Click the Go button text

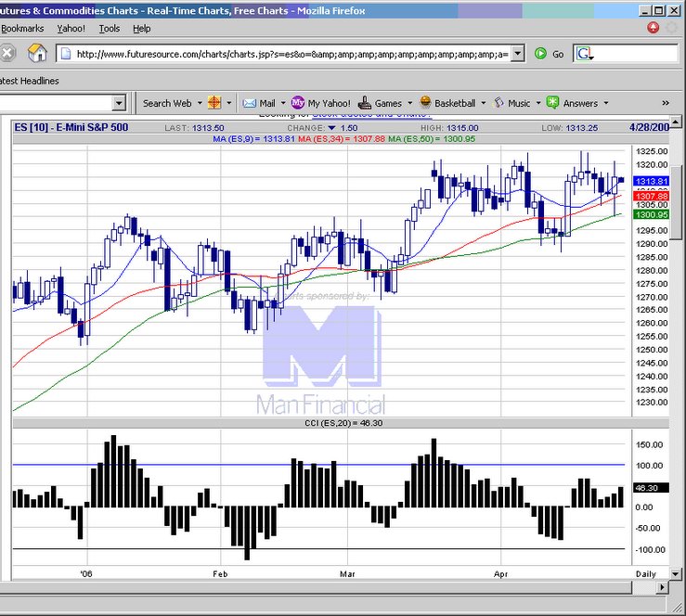(x=558, y=54)
